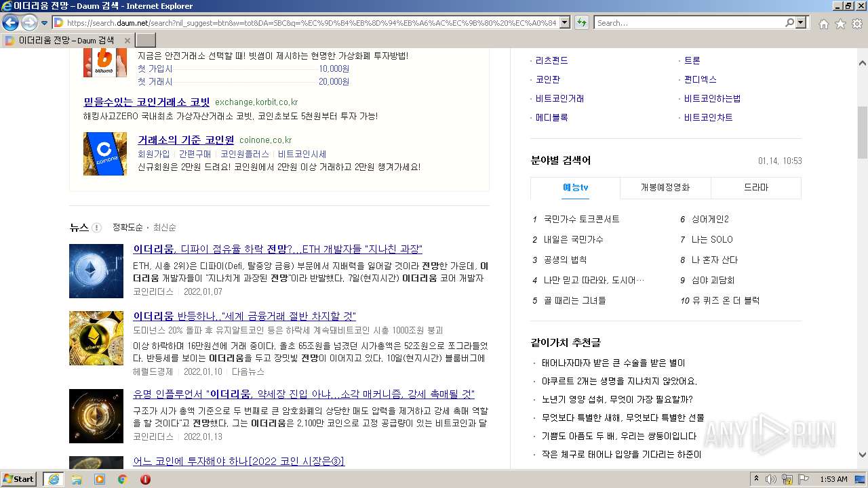Open the 믿을수있는 코인거래소 코빗 link
The image size is (868, 488).
pos(146,102)
